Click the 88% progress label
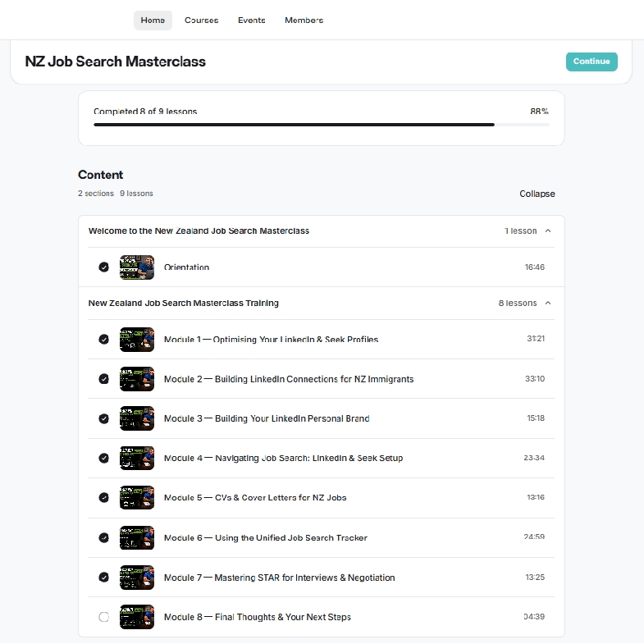The height and width of the screenshot is (644, 644). [539, 112]
